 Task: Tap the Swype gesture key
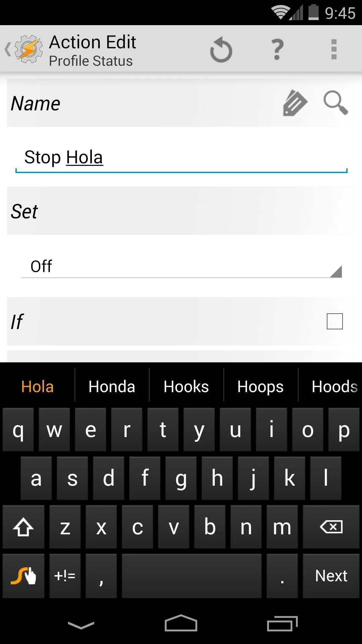point(23,576)
